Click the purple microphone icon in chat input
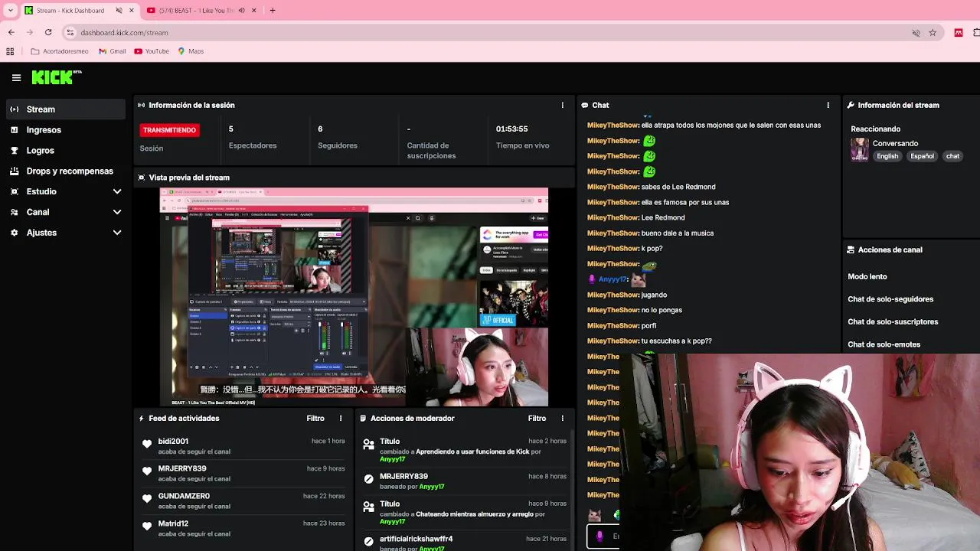 point(599,536)
